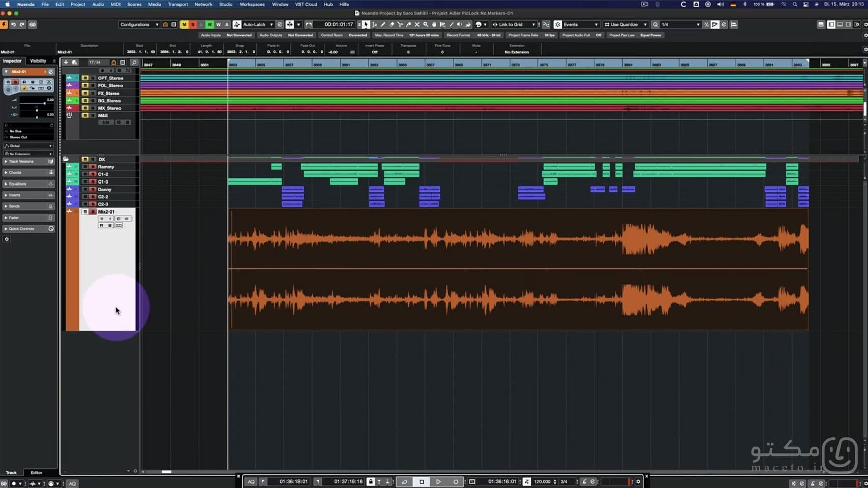868x488 pixels.
Task: Click the Snap type icon beside Events
Action: [x=558, y=24]
